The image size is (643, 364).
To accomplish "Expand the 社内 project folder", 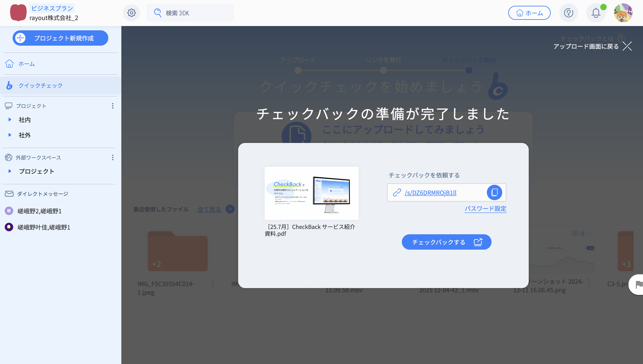I will tap(10, 119).
